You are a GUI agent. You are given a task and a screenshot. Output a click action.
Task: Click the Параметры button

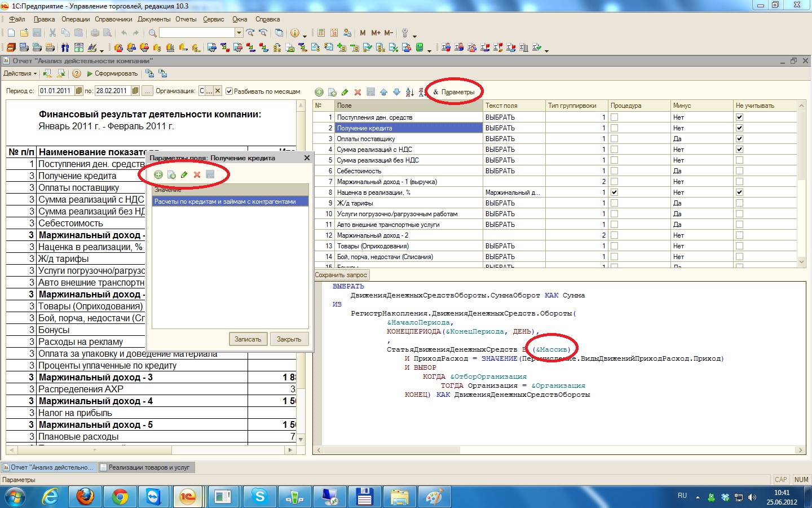[x=454, y=92]
